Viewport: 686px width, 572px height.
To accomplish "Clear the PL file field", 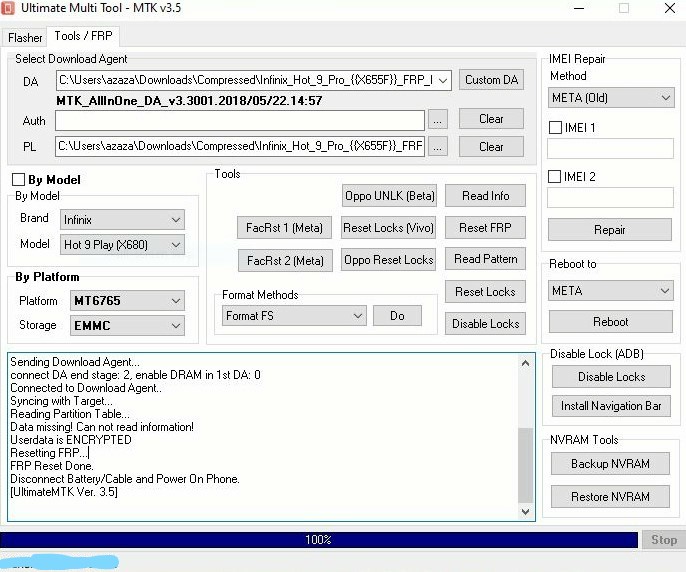I will point(491,147).
